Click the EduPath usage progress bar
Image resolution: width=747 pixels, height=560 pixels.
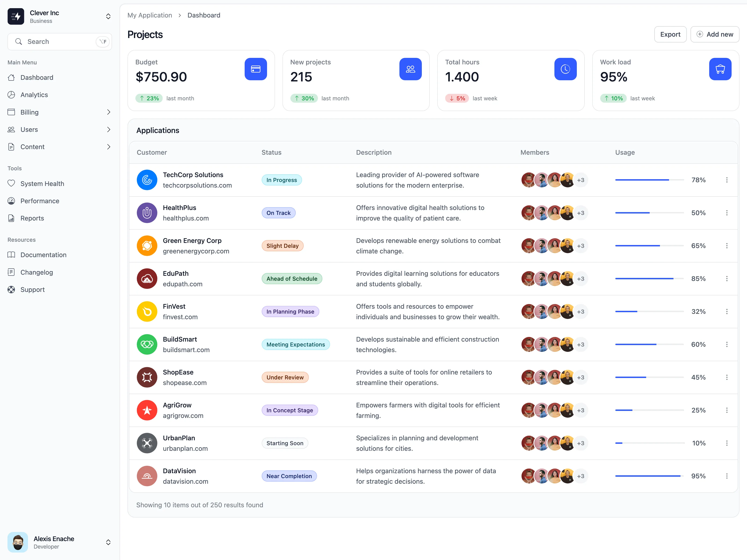click(649, 279)
